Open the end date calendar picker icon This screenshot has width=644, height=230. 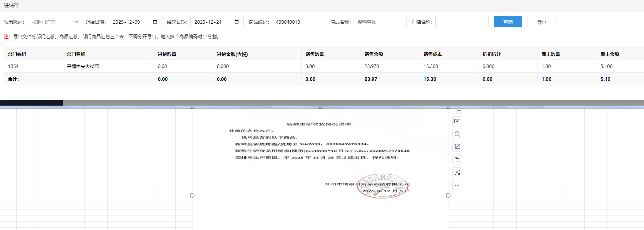(x=236, y=22)
